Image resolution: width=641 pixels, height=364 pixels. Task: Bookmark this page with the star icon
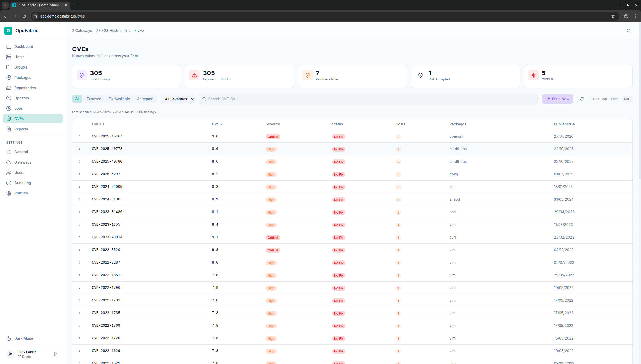pyautogui.click(x=613, y=16)
